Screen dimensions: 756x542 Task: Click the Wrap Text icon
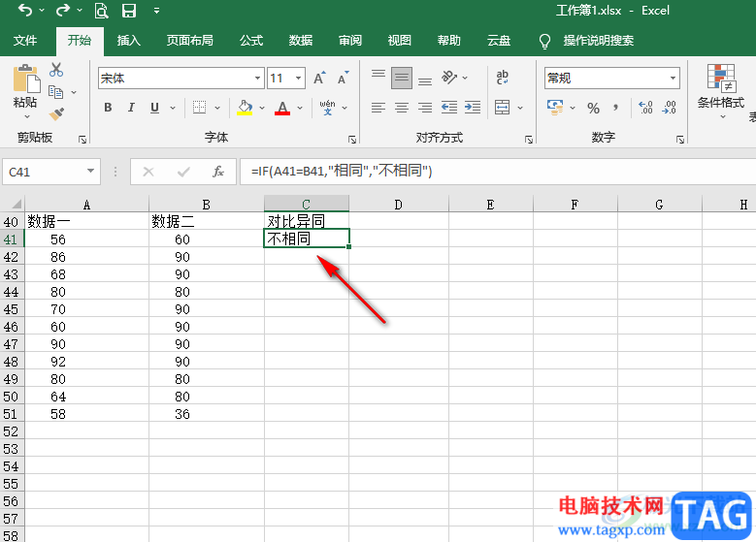pos(502,78)
